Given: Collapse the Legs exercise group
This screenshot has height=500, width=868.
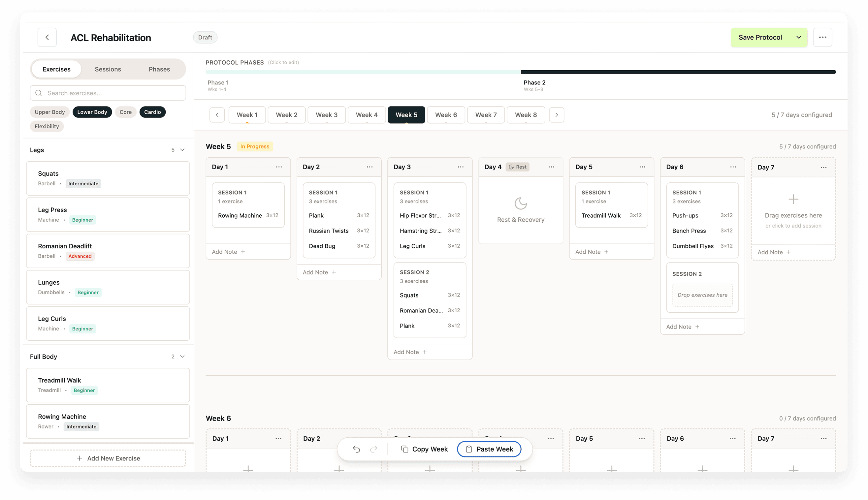Looking at the screenshot, I should click(x=182, y=150).
